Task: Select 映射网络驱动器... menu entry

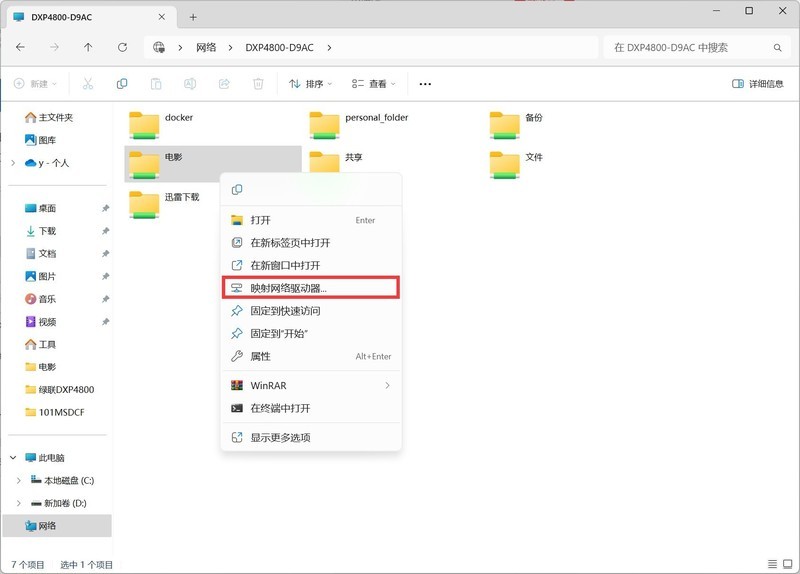Action: tap(311, 288)
